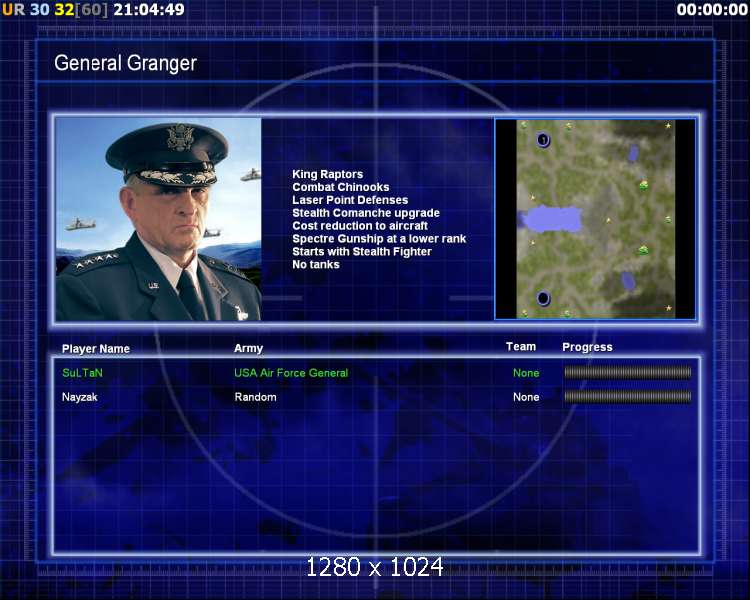750x600 pixels.
Task: Click the General Granger portrait image
Action: coord(158,219)
